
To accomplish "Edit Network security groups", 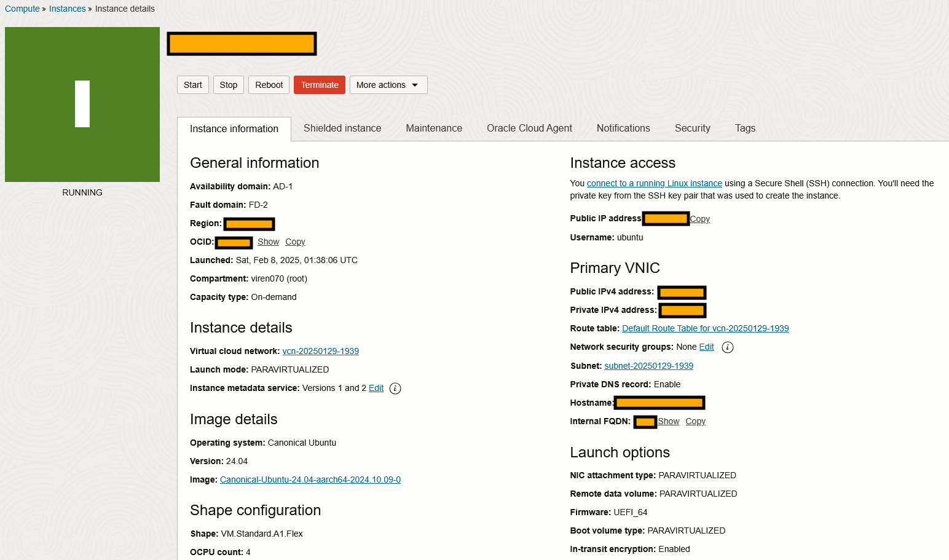I will click(707, 347).
